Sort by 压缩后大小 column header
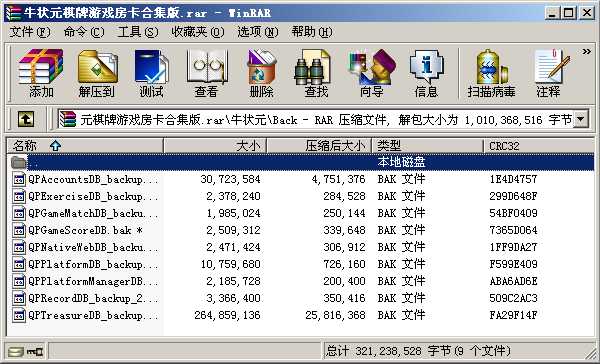Image resolution: width=600 pixels, height=364 pixels. tap(319, 146)
